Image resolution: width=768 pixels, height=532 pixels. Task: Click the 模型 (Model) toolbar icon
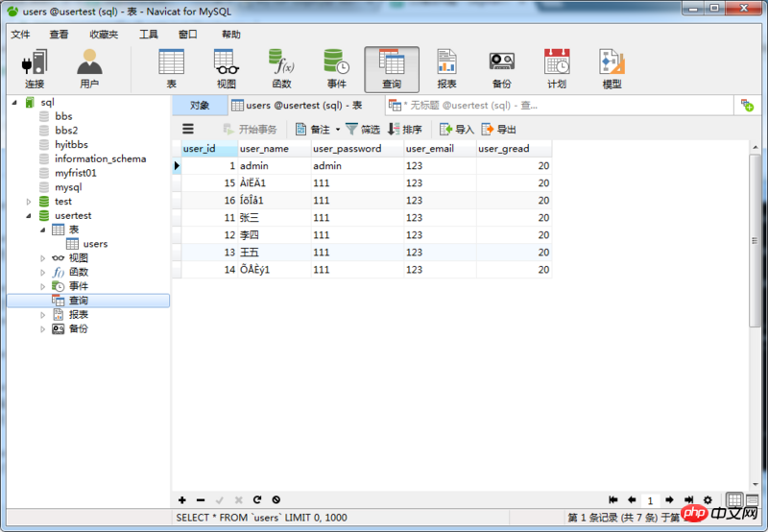click(612, 67)
